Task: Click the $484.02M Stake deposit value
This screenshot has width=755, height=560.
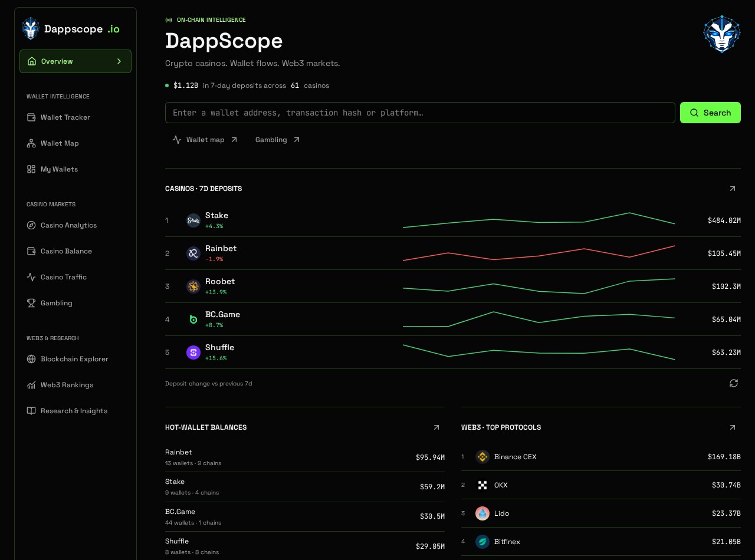Action: pyautogui.click(x=724, y=220)
